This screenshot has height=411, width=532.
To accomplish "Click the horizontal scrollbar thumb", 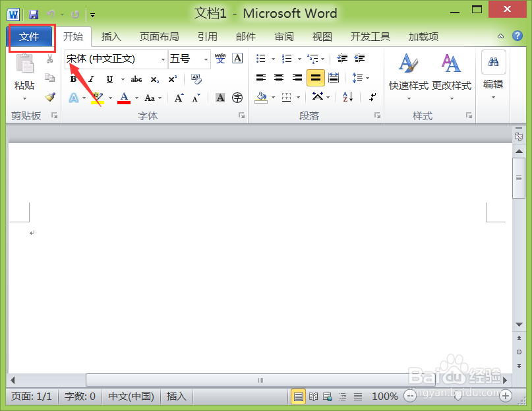I will [260, 380].
